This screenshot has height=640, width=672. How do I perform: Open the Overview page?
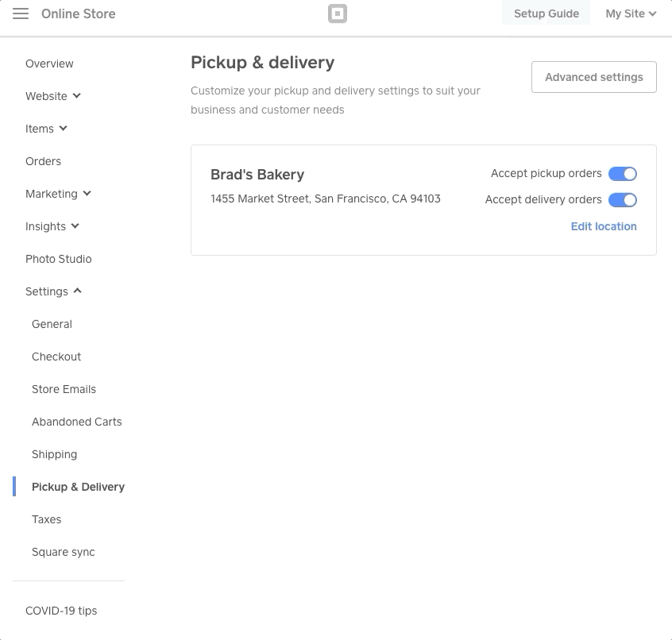click(x=49, y=64)
